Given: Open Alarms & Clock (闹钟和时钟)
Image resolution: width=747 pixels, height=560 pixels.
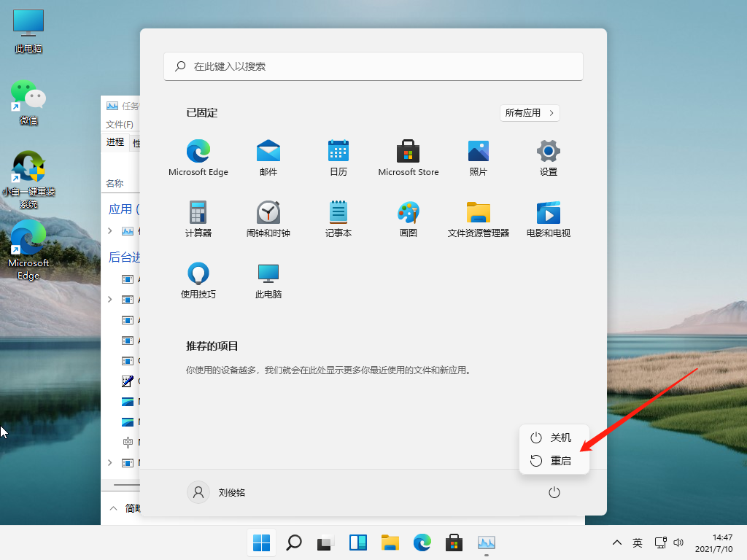Looking at the screenshot, I should click(268, 219).
